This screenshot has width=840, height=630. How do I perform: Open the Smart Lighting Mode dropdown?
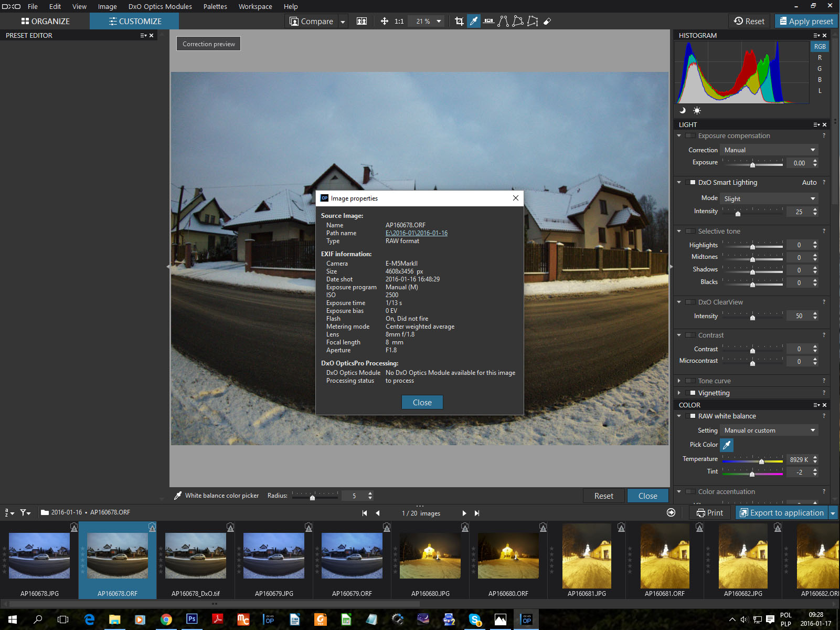pyautogui.click(x=769, y=199)
